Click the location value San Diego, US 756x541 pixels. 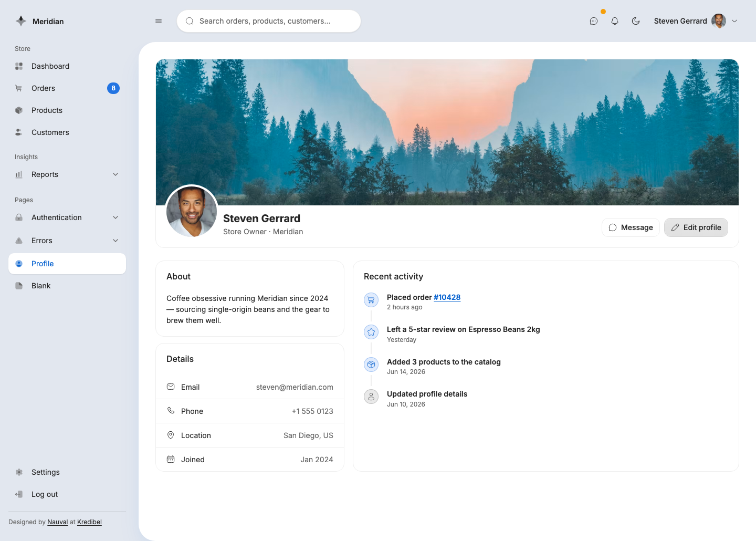[308, 435]
